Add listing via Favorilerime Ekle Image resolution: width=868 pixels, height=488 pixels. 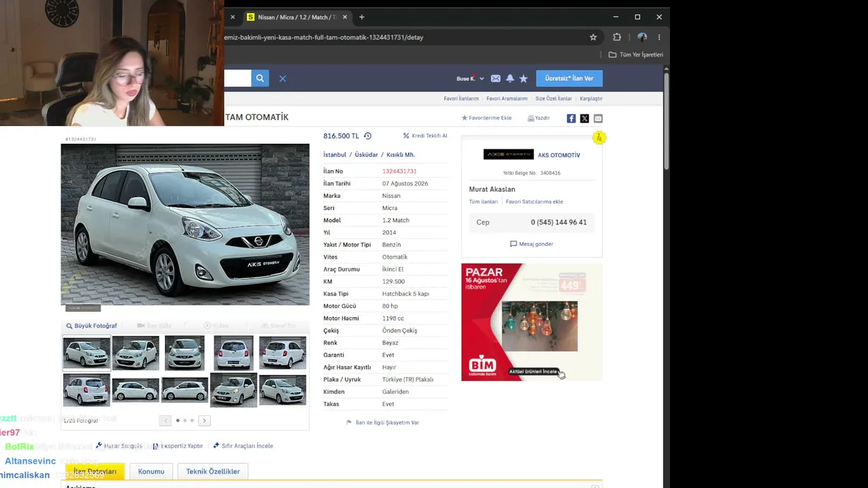487,118
